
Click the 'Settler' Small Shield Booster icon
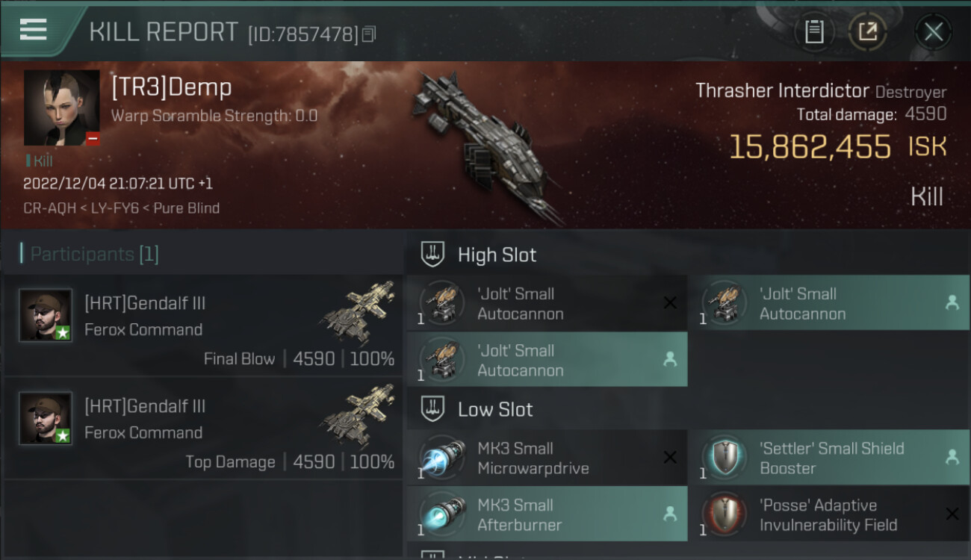click(724, 458)
